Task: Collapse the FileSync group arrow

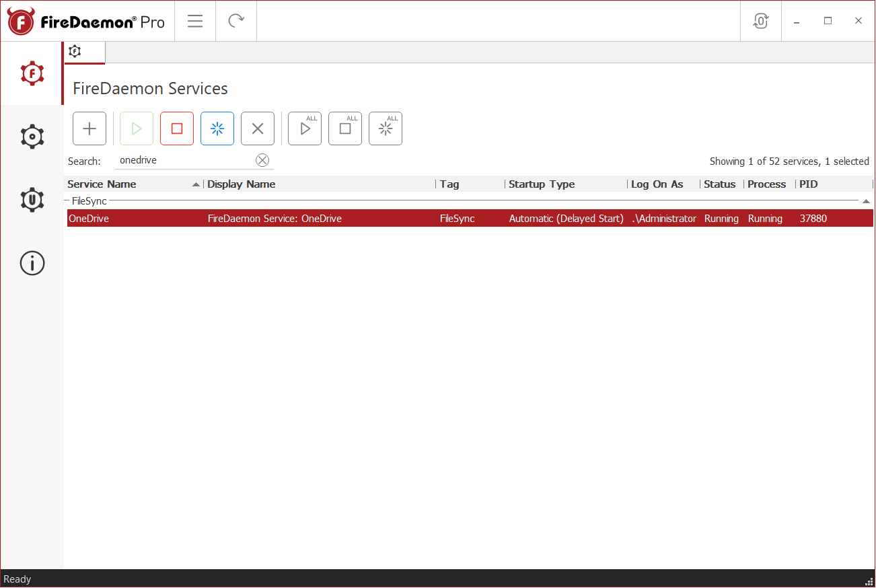Action: pos(866,201)
